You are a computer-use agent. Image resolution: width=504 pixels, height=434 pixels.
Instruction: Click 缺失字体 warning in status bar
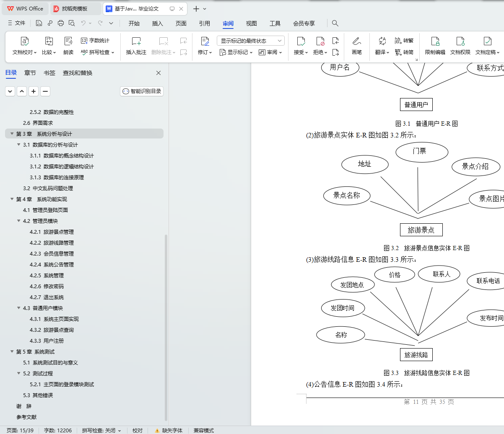pyautogui.click(x=169, y=430)
